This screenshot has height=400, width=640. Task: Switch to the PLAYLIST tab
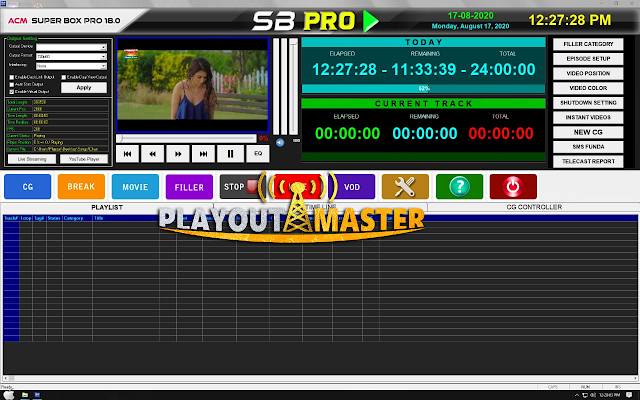[x=107, y=207]
